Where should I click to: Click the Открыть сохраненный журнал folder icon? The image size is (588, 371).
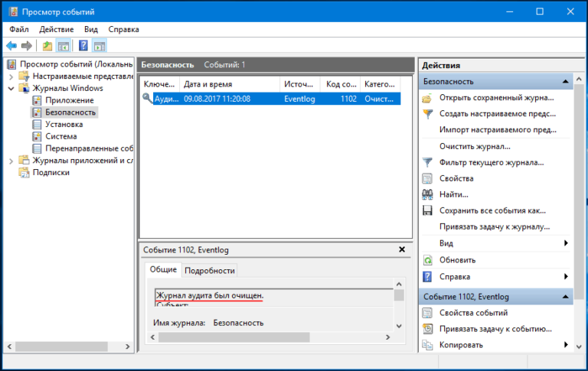click(427, 98)
